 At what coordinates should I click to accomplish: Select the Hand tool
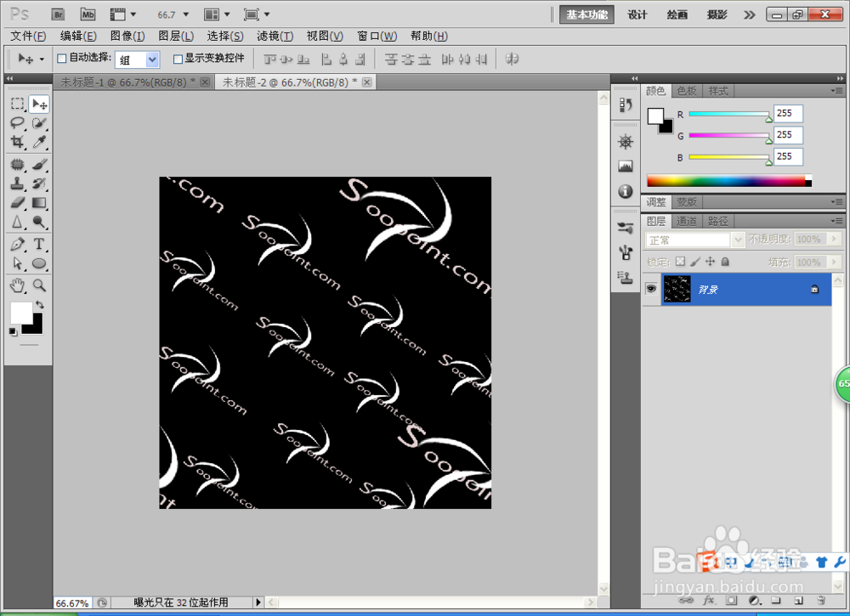(x=17, y=285)
